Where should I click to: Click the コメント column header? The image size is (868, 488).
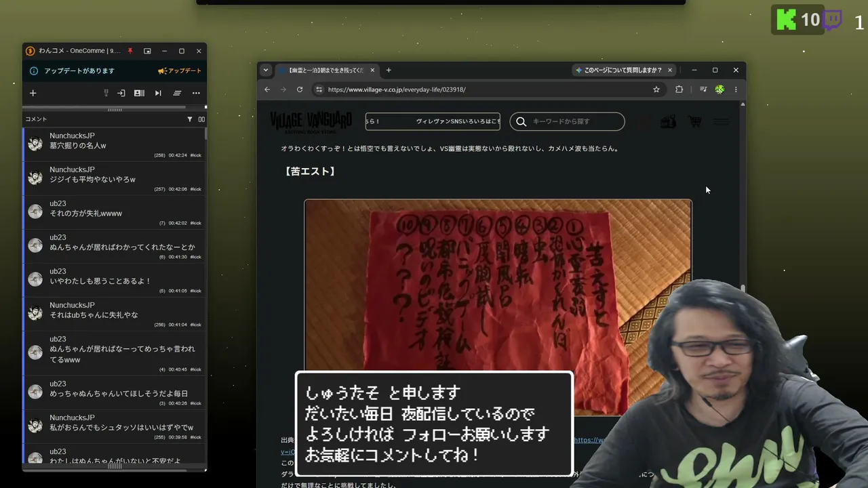36,119
